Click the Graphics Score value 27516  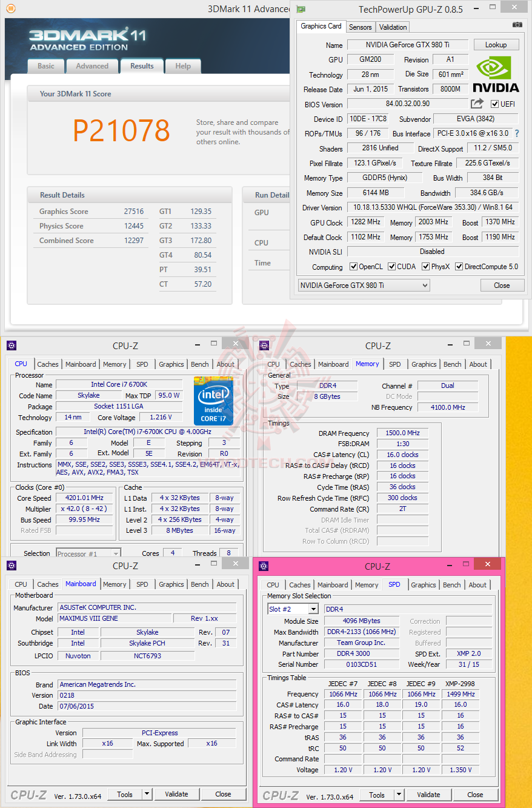[x=134, y=212]
